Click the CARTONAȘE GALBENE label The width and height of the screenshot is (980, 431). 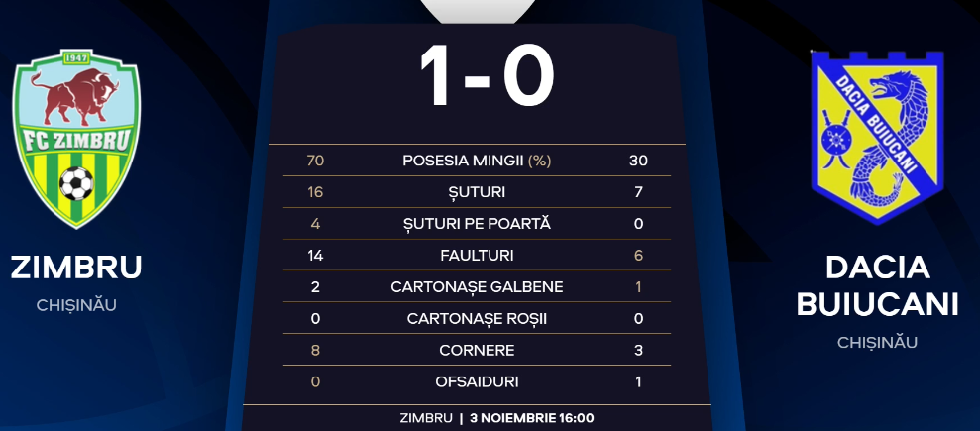(477, 286)
